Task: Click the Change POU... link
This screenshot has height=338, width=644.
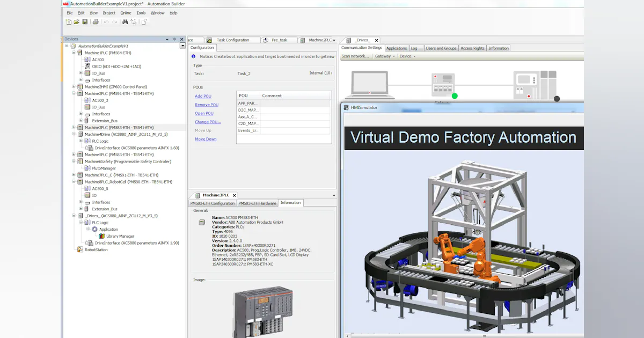Action: point(208,122)
